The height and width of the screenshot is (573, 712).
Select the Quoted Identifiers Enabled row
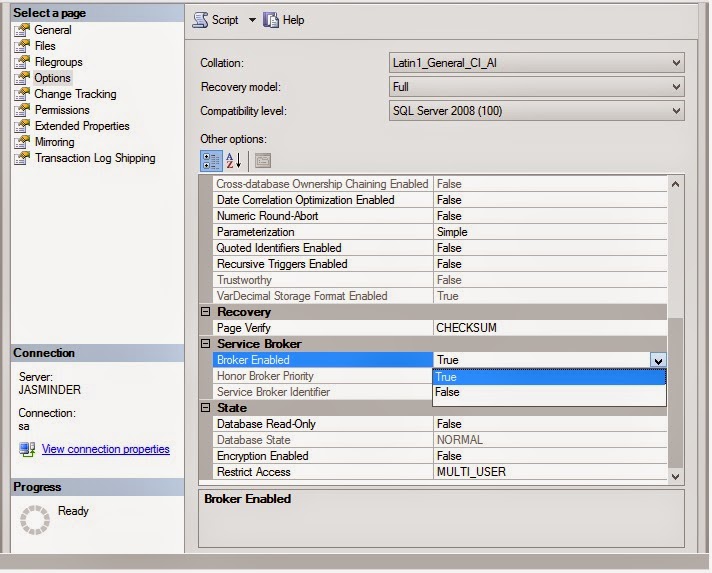(440, 248)
